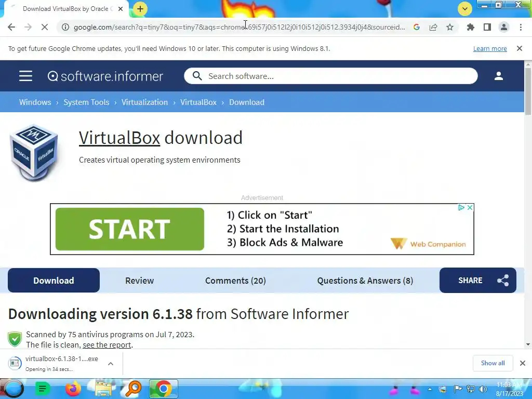The image size is (532, 399).
Task: Close the advertisement with its X icon
Action: [470, 207]
